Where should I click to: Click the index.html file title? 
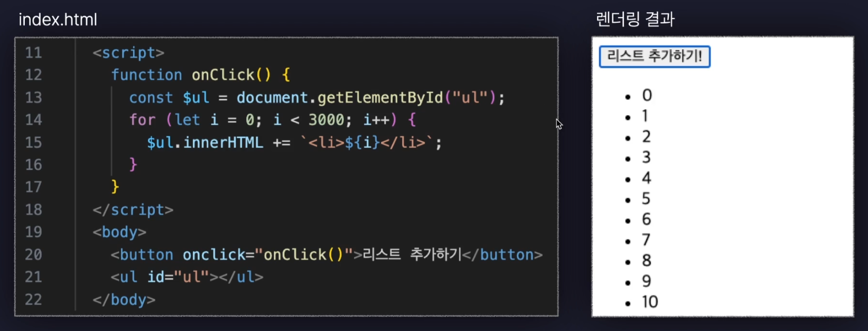pyautogui.click(x=58, y=20)
